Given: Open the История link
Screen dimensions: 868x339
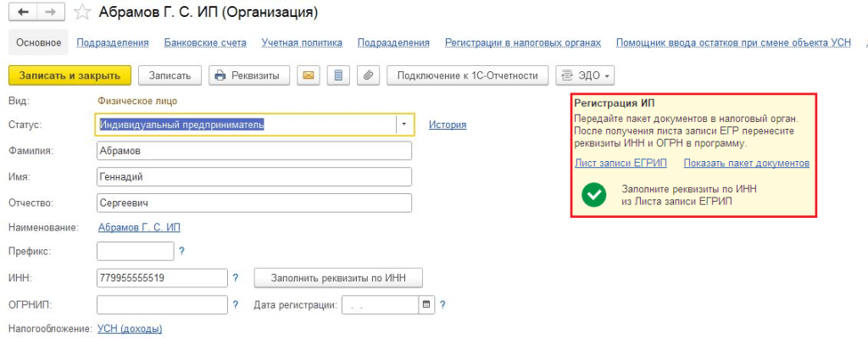Looking at the screenshot, I should pyautogui.click(x=448, y=125).
